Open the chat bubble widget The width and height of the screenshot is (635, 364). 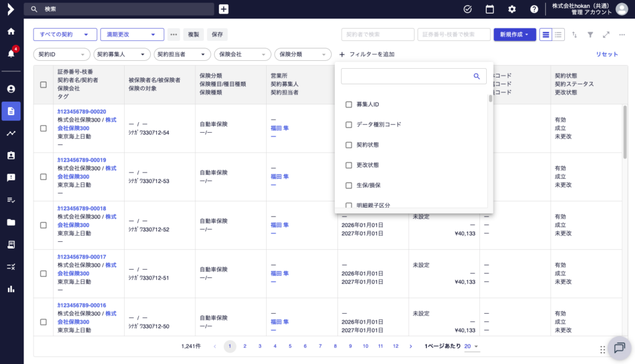(x=618, y=348)
